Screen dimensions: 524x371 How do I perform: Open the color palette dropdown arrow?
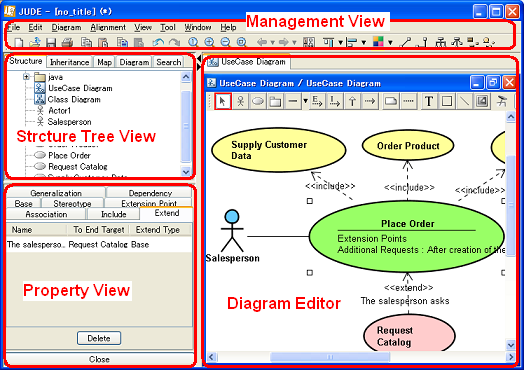390,43
